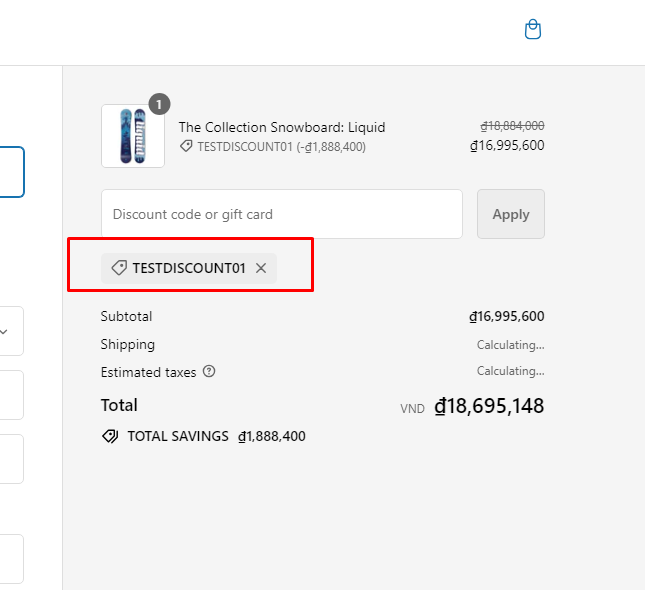Click the tag icon in the discount chip
Image resolution: width=645 pixels, height=590 pixels.
click(118, 268)
